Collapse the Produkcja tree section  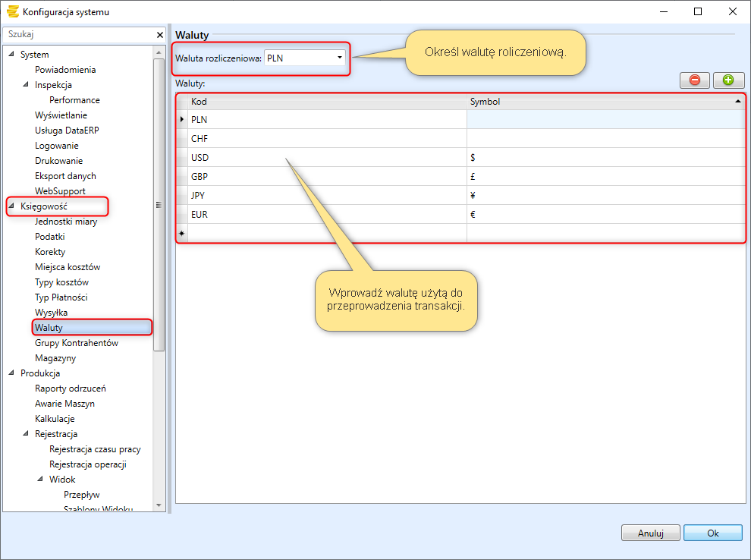11,373
